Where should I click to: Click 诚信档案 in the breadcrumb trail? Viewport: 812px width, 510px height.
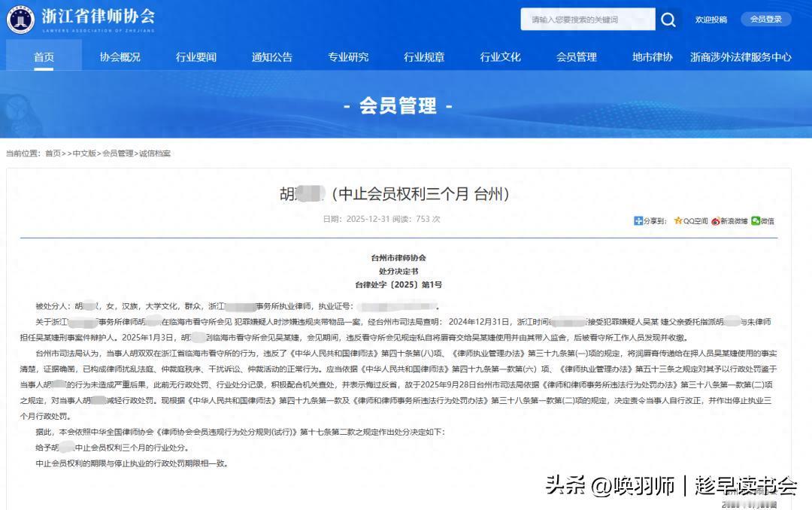click(x=157, y=153)
